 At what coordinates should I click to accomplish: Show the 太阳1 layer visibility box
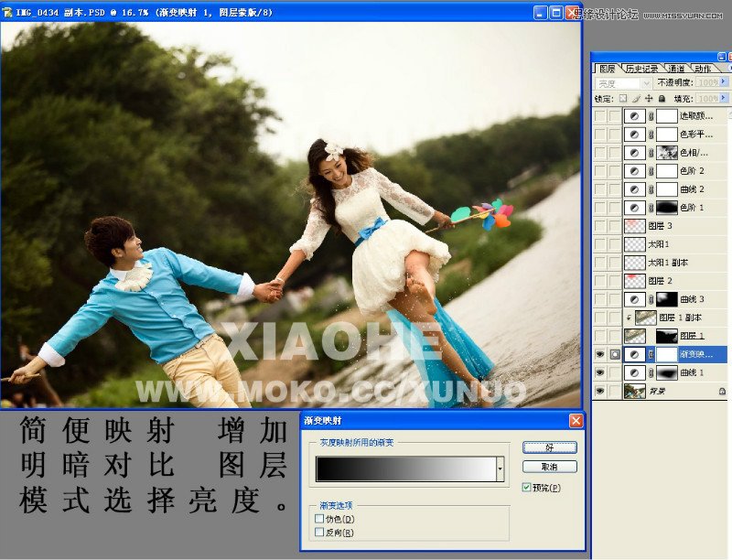tap(600, 244)
